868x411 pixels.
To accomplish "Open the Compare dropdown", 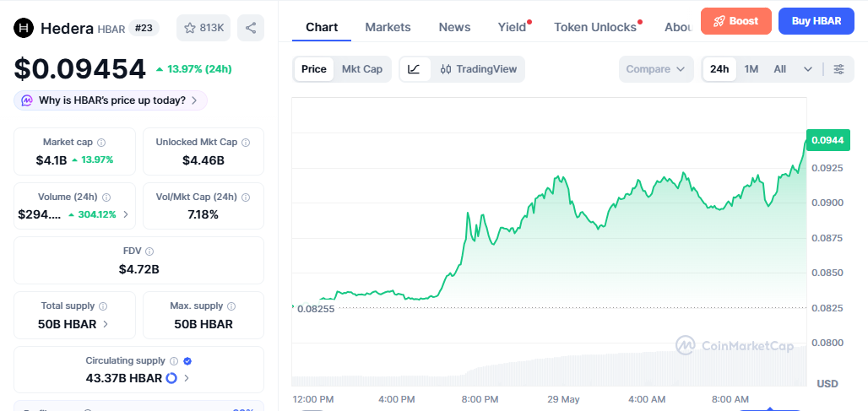I will 656,69.
